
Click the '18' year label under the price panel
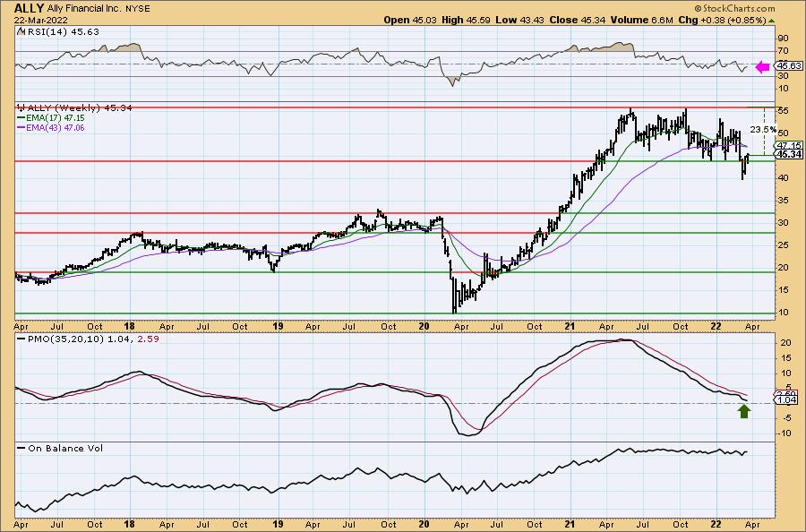tap(129, 326)
